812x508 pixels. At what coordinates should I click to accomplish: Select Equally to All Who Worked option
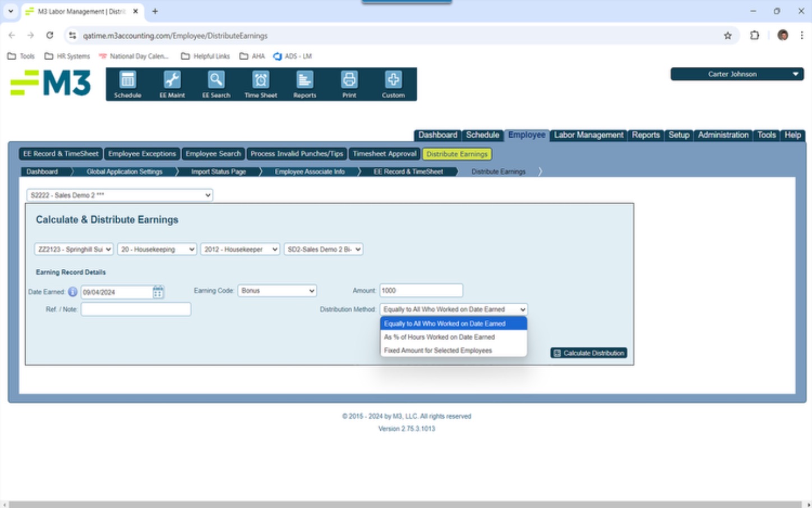[454, 324]
